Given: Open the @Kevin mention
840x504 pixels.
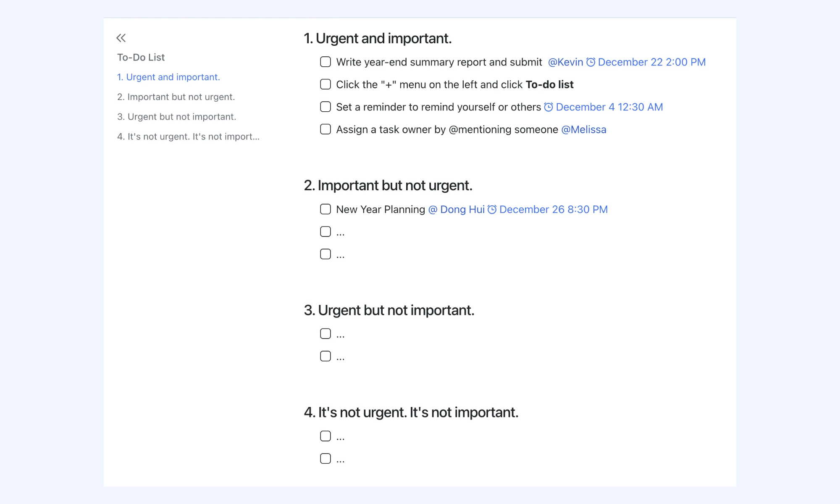Looking at the screenshot, I should tap(565, 62).
